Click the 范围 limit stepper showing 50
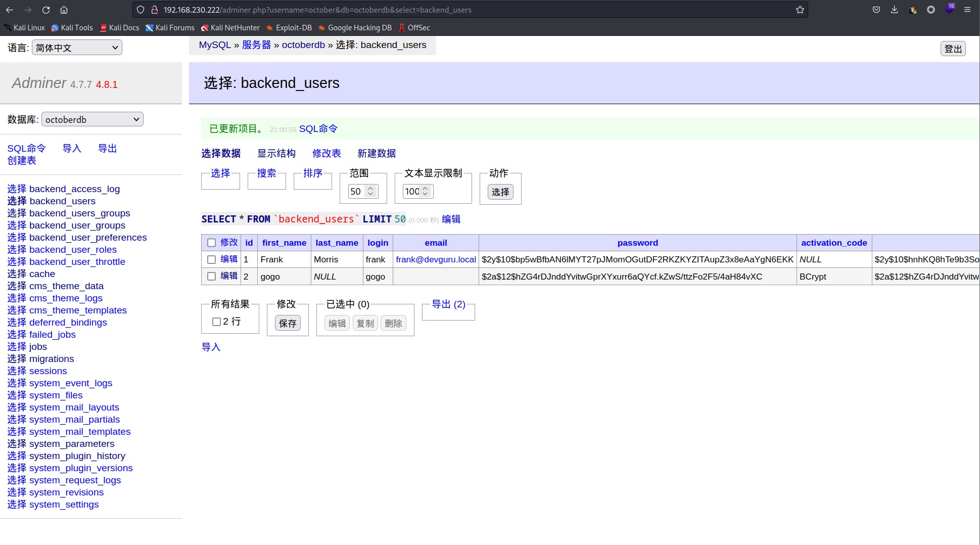980x545 pixels. point(363,191)
